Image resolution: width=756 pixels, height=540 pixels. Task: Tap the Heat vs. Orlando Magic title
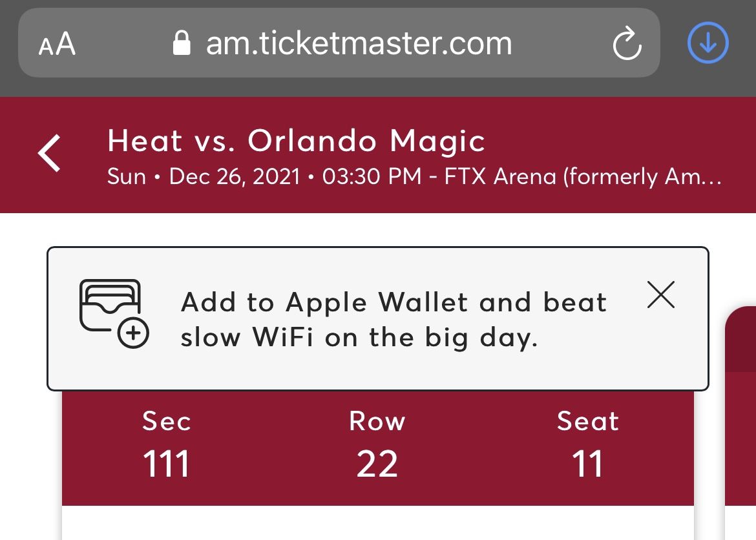tap(296, 141)
